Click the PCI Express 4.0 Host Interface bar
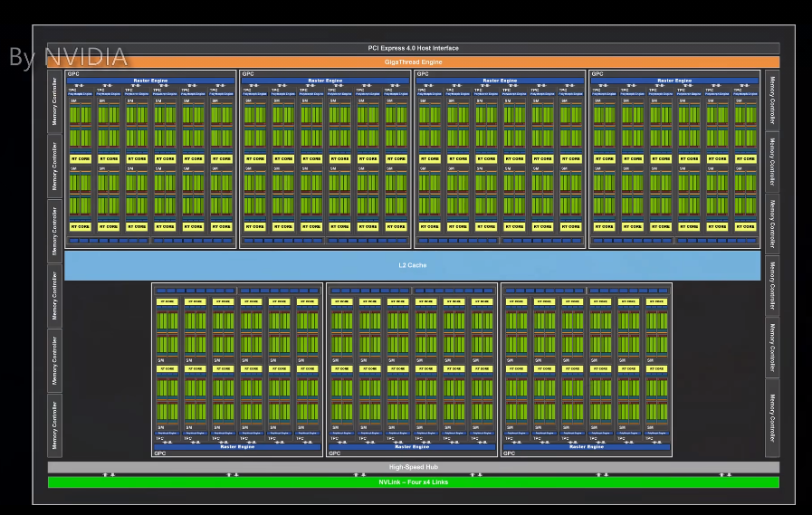Image resolution: width=812 pixels, height=515 pixels. pos(414,48)
